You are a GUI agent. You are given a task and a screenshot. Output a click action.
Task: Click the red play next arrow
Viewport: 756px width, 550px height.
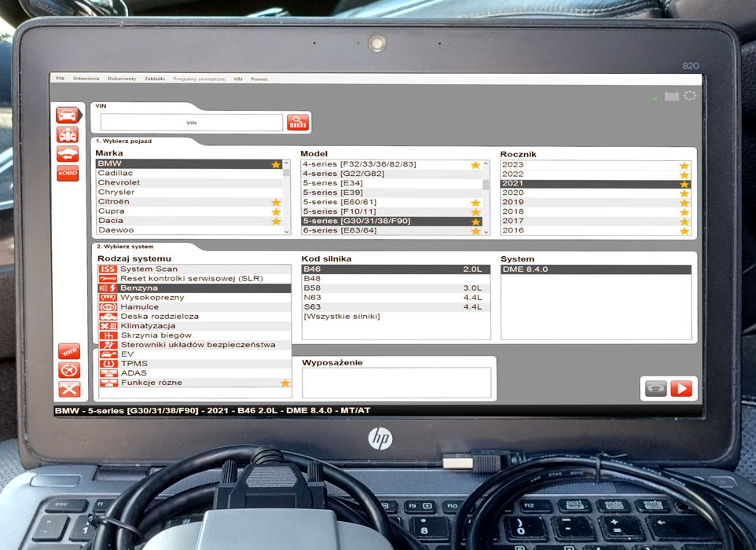point(681,388)
